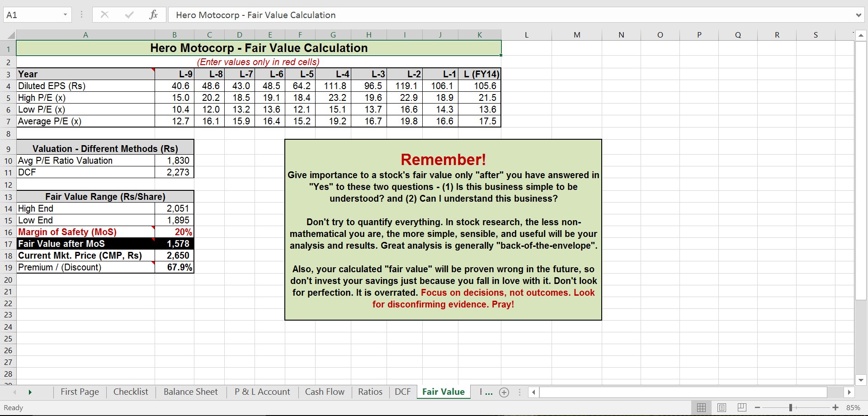Screen dimensions: 868x416
Task: Select the title cell Hero Motocorp Fair Value
Action: coord(259,48)
